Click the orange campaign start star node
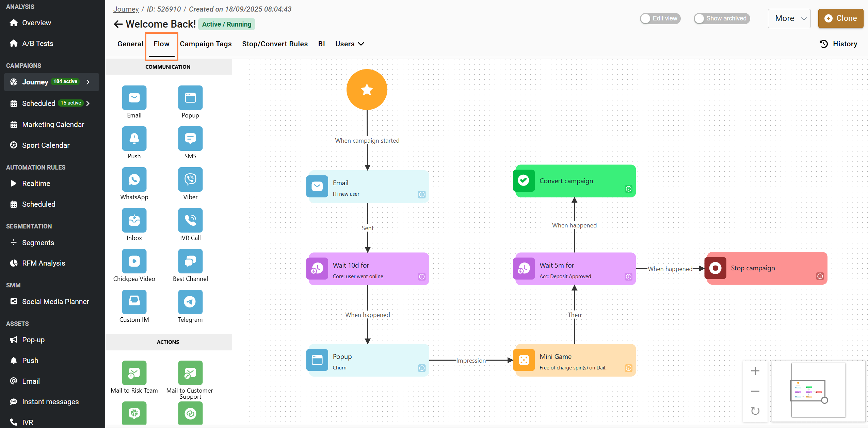Viewport: 868px width, 428px height. (367, 90)
